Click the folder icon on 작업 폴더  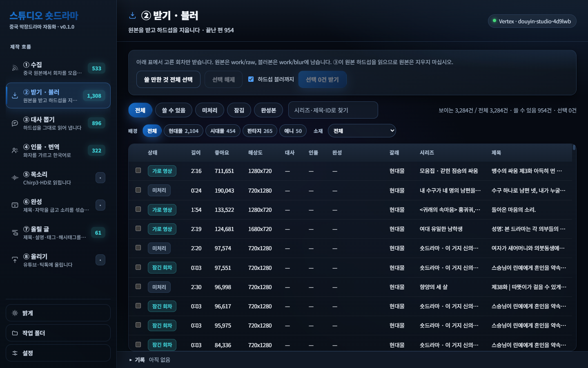point(15,333)
